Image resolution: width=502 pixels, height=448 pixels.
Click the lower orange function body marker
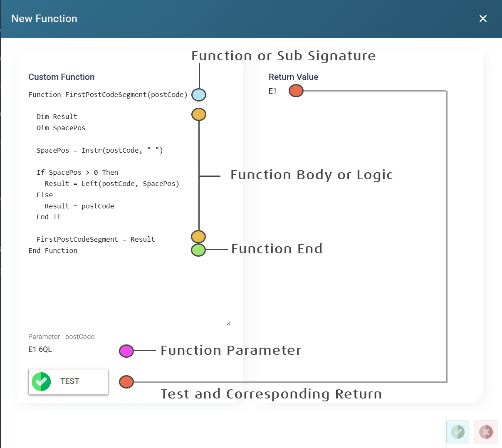[x=198, y=237]
